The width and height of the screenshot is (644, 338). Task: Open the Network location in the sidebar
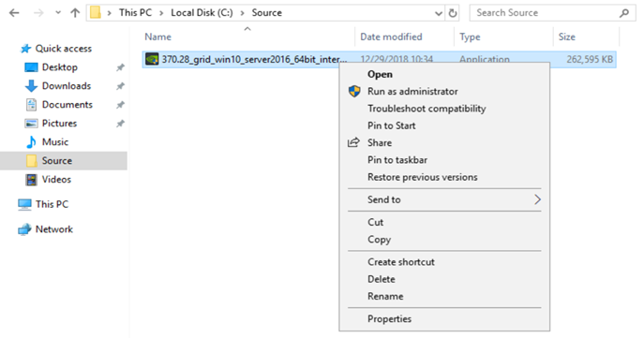tap(53, 229)
